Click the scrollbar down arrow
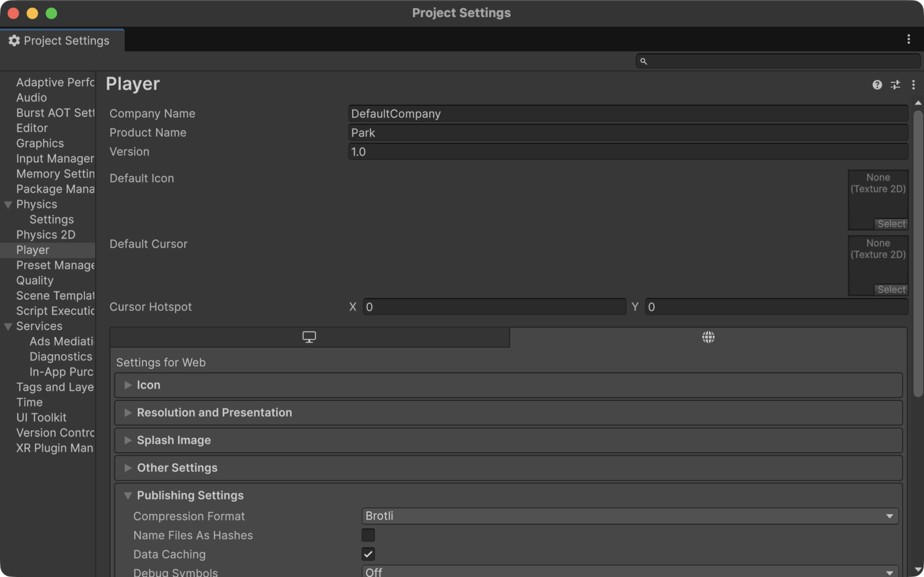The width and height of the screenshot is (924, 577). click(918, 571)
